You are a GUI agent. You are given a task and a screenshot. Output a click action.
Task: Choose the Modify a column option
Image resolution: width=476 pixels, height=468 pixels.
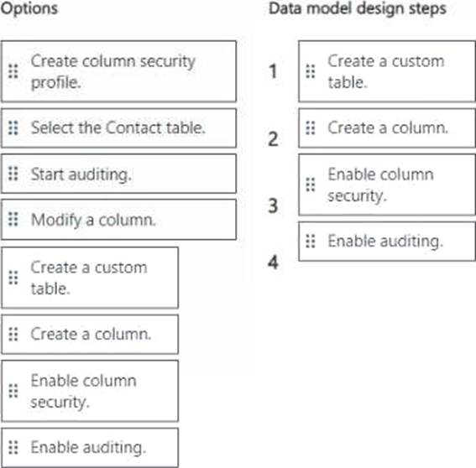[118, 220]
